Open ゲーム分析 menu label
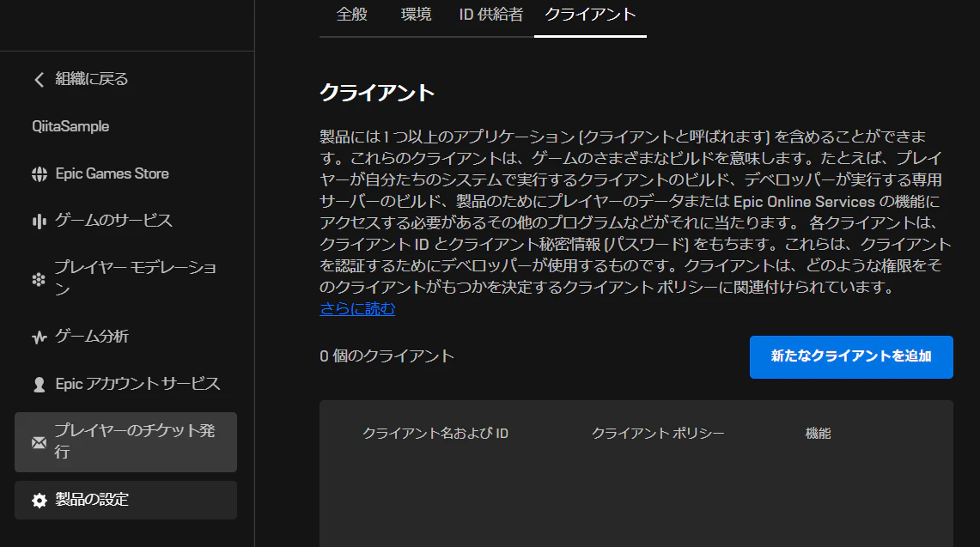The height and width of the screenshot is (547, 980). [x=92, y=337]
